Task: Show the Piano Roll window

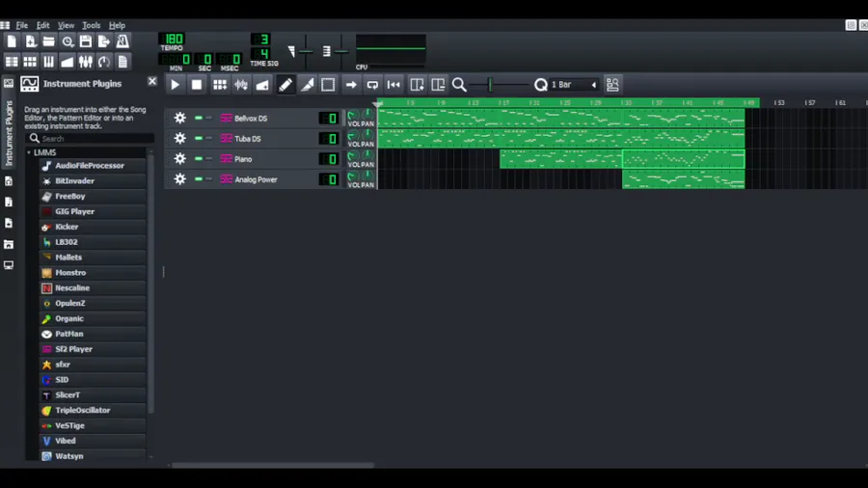Action: (49, 62)
